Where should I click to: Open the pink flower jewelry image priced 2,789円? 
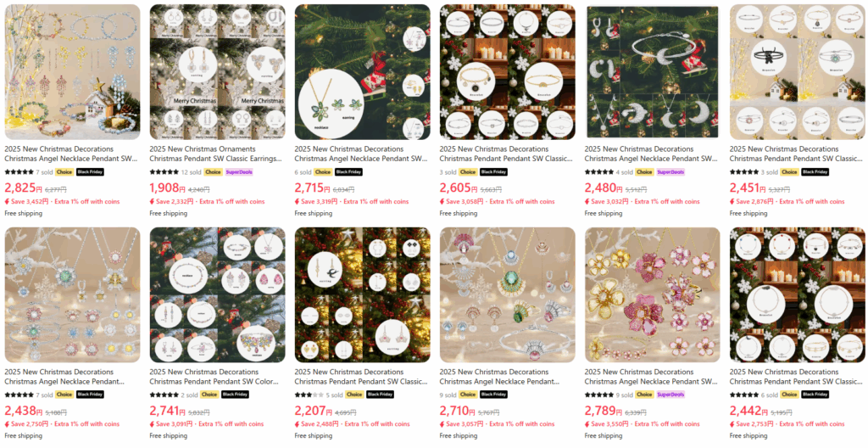pyautogui.click(x=653, y=295)
